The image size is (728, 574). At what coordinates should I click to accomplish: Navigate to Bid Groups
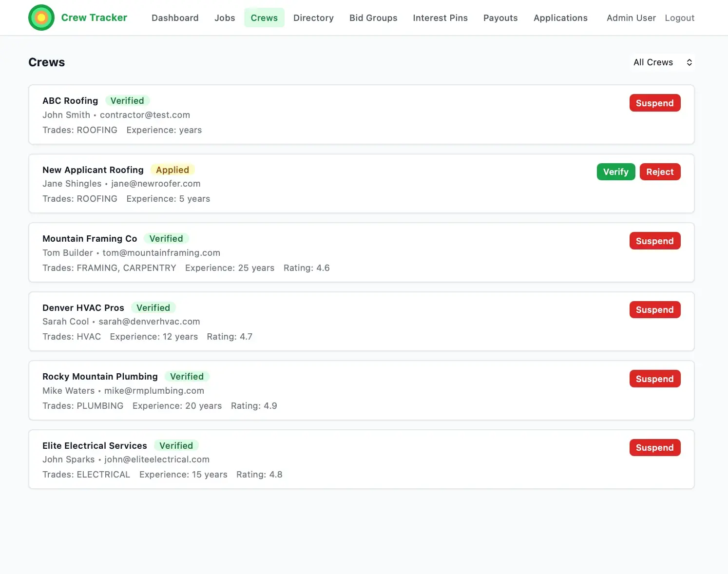[x=373, y=18]
